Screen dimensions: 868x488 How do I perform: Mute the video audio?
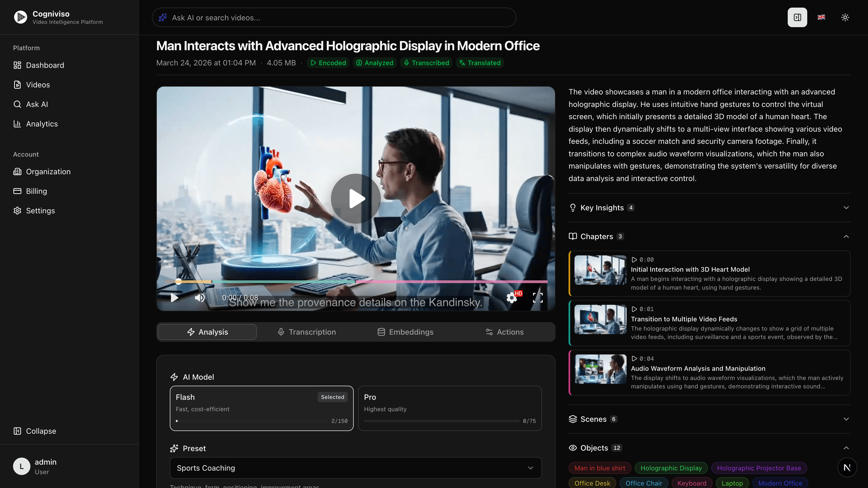pyautogui.click(x=199, y=297)
